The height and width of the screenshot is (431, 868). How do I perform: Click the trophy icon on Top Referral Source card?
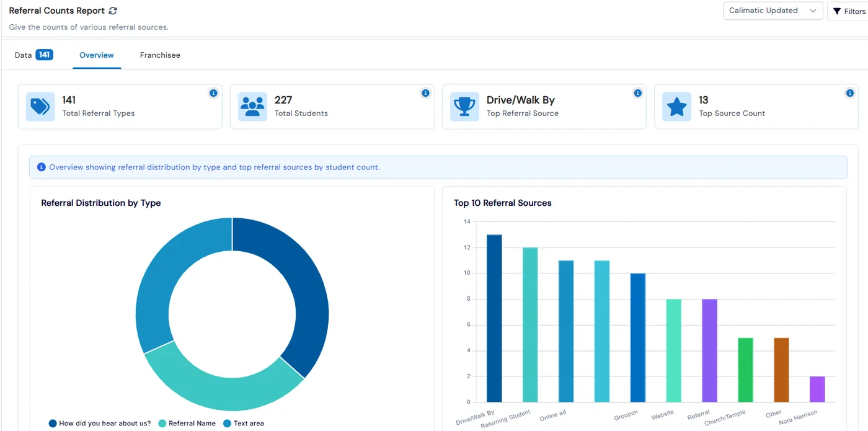(x=464, y=107)
